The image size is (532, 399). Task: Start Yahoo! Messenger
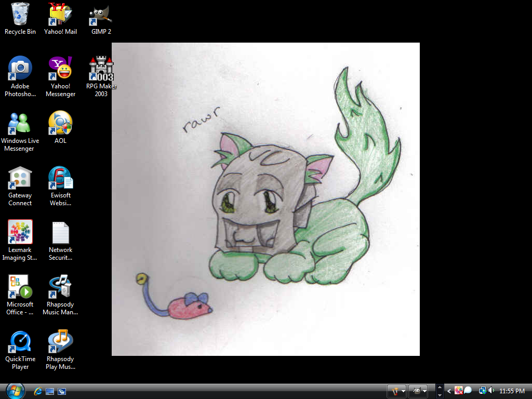click(60, 68)
